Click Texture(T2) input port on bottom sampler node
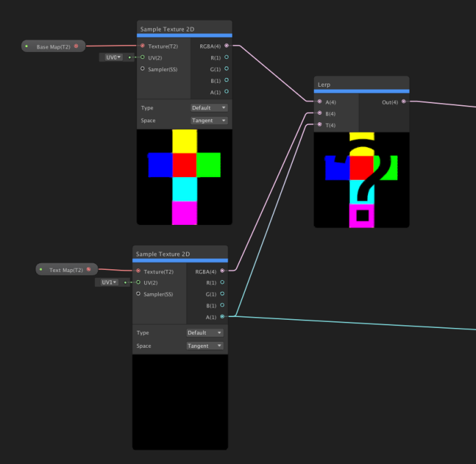Screen dimensions: 476x464 coord(138,271)
